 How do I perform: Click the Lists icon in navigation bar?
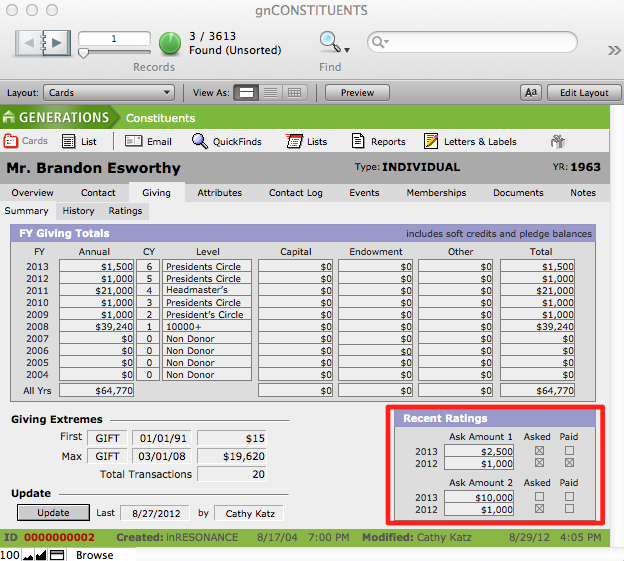(x=294, y=141)
